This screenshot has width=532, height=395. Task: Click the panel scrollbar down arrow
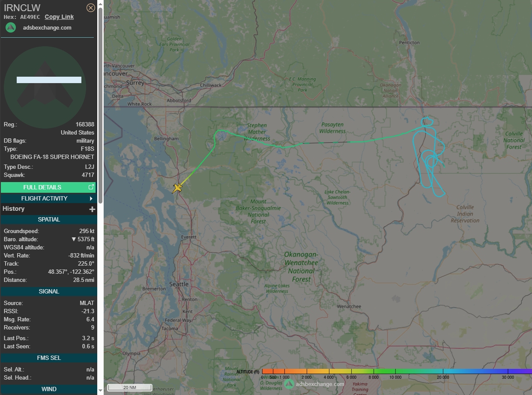point(100,391)
